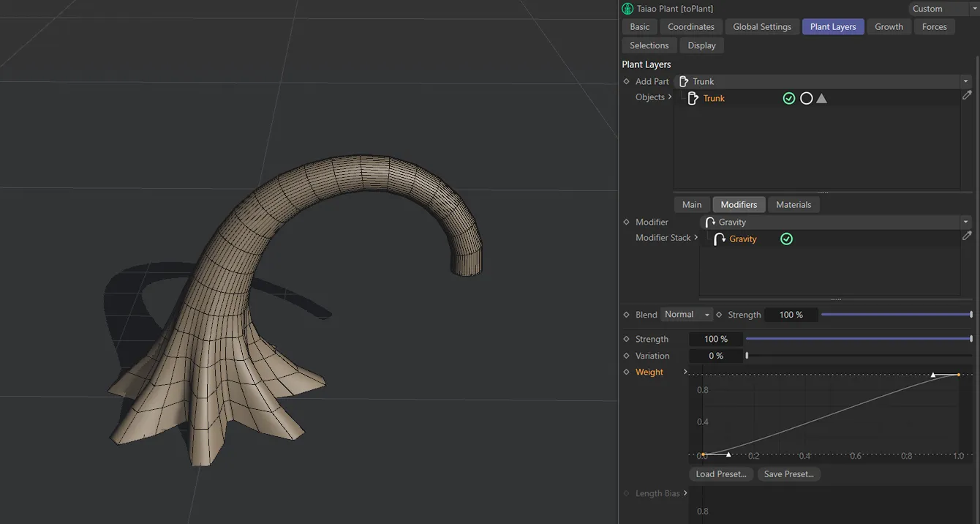This screenshot has width=980, height=524.
Task: Click the Gravity curve icon in the Modifier field
Action: 709,222
